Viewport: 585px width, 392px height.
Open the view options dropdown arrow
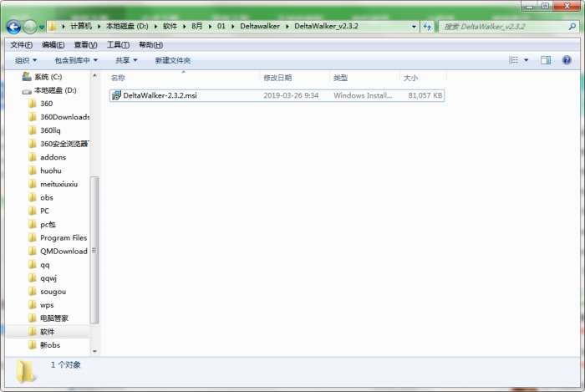click(x=526, y=60)
